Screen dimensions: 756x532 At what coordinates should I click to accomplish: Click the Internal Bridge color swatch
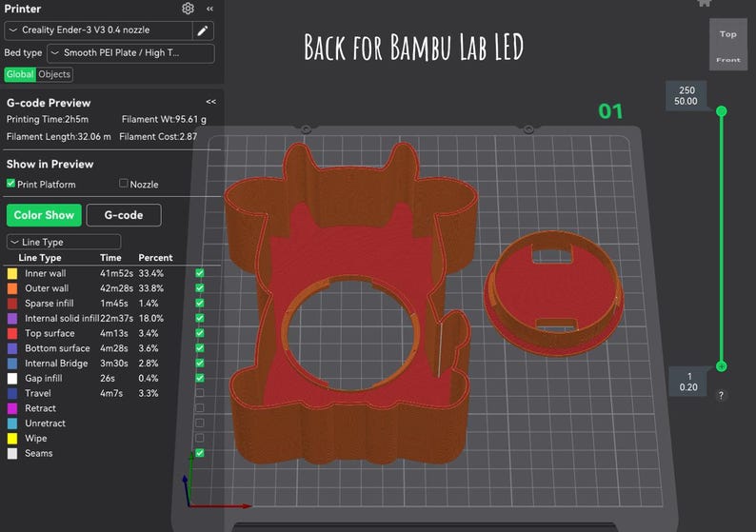coord(12,364)
